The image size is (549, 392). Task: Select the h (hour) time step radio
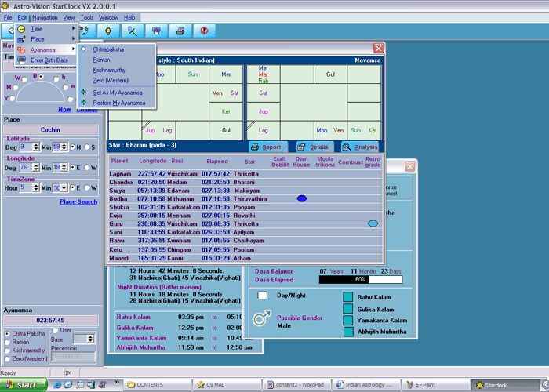coord(56,79)
